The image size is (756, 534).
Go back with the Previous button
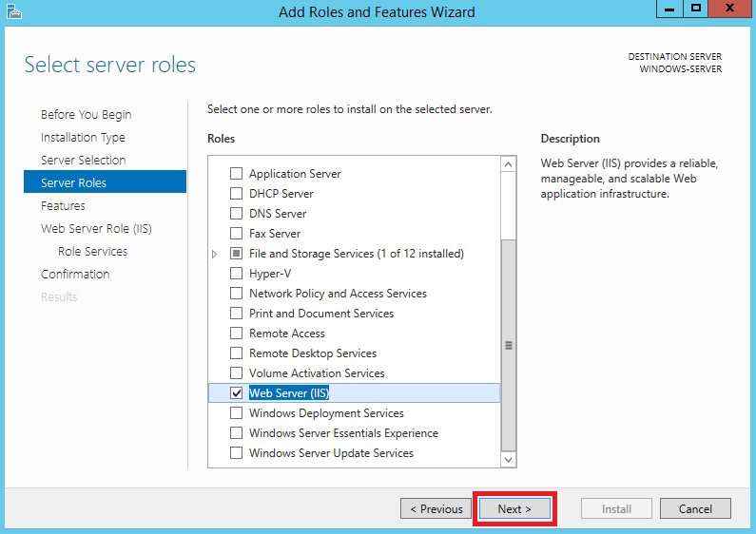coord(436,509)
